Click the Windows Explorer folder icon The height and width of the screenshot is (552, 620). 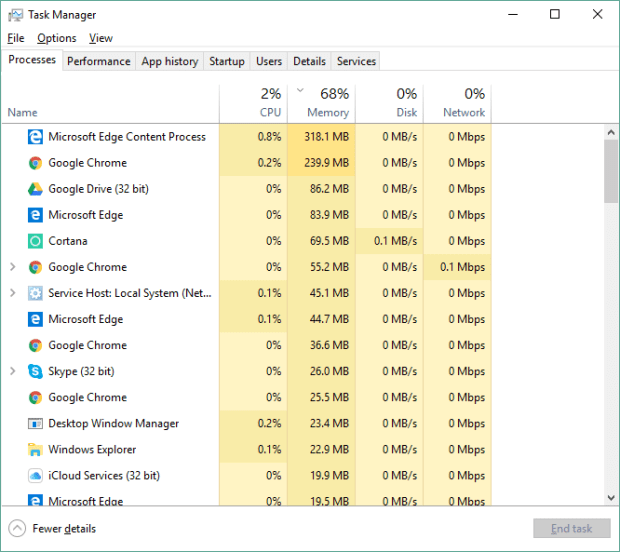[35, 450]
